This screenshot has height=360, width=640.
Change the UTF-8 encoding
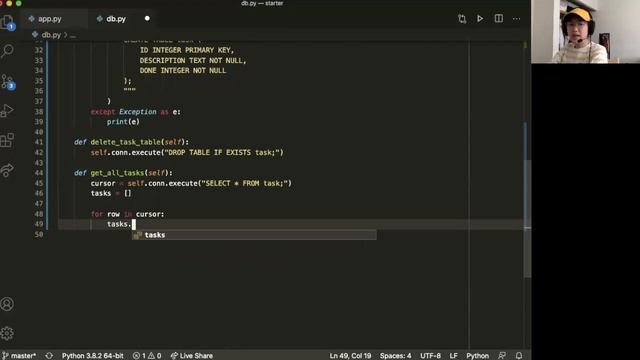pyautogui.click(x=431, y=356)
